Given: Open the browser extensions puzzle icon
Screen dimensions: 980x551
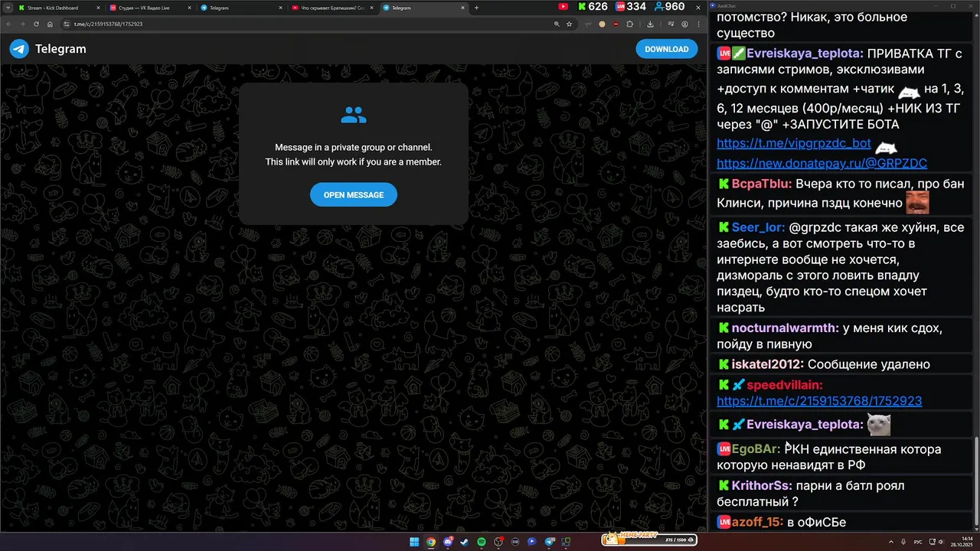Looking at the screenshot, I should (630, 24).
